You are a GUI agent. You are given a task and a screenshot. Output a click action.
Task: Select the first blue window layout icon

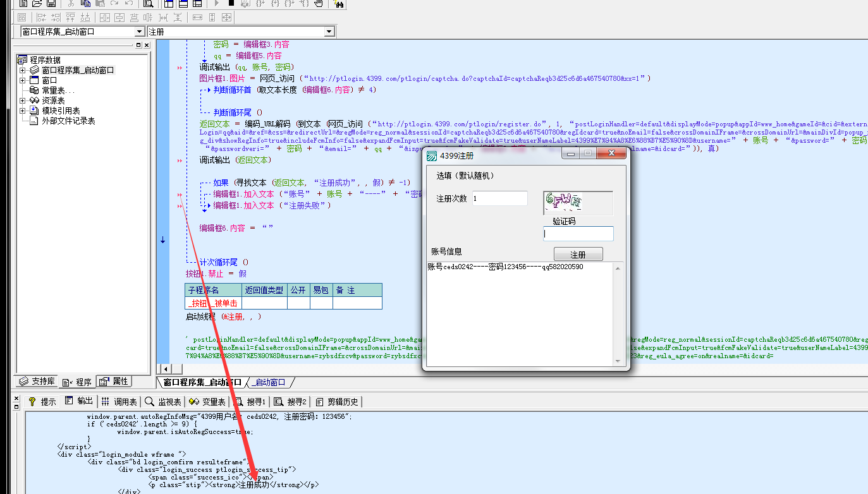point(168,3)
